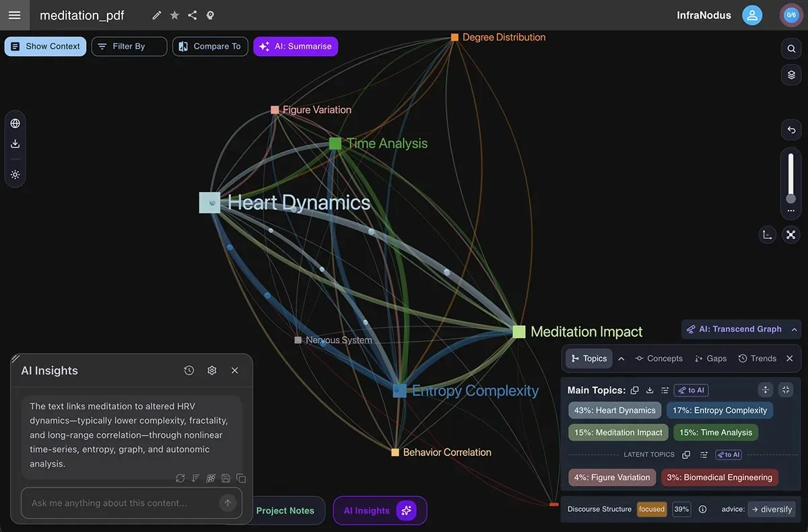Switch to the Gaps tab
This screenshot has width=808, height=532.
click(710, 358)
